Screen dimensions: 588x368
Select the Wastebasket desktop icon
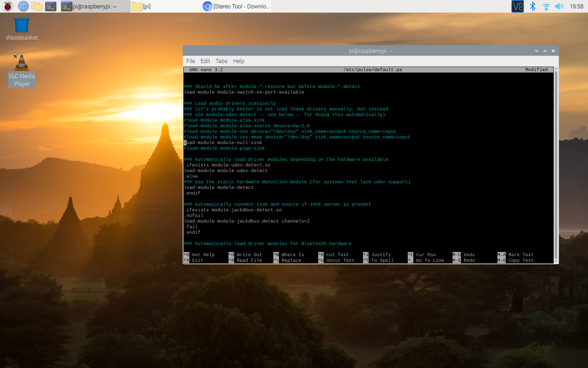click(x=22, y=29)
